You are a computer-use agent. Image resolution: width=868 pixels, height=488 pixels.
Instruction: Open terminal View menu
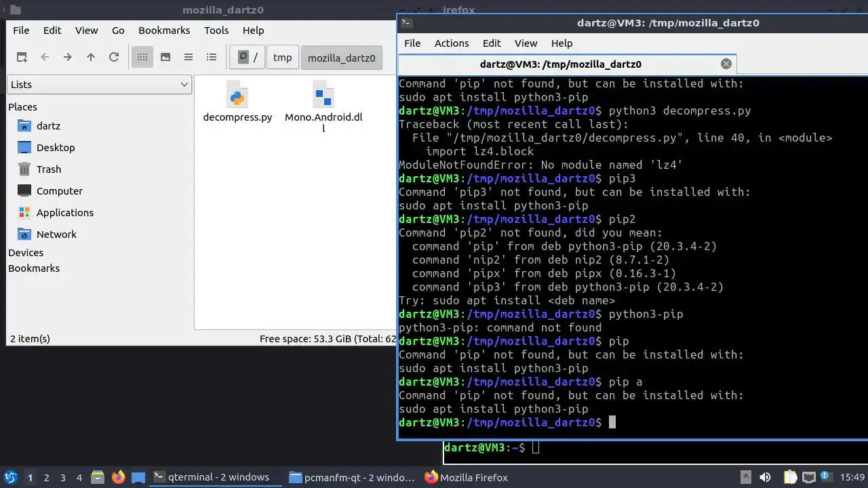[x=526, y=43]
